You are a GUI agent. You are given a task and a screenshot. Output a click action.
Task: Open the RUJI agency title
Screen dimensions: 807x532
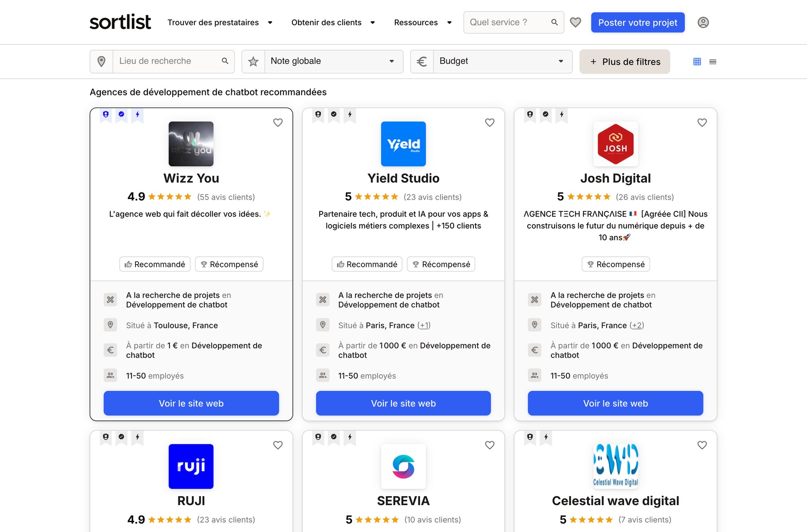click(x=191, y=501)
